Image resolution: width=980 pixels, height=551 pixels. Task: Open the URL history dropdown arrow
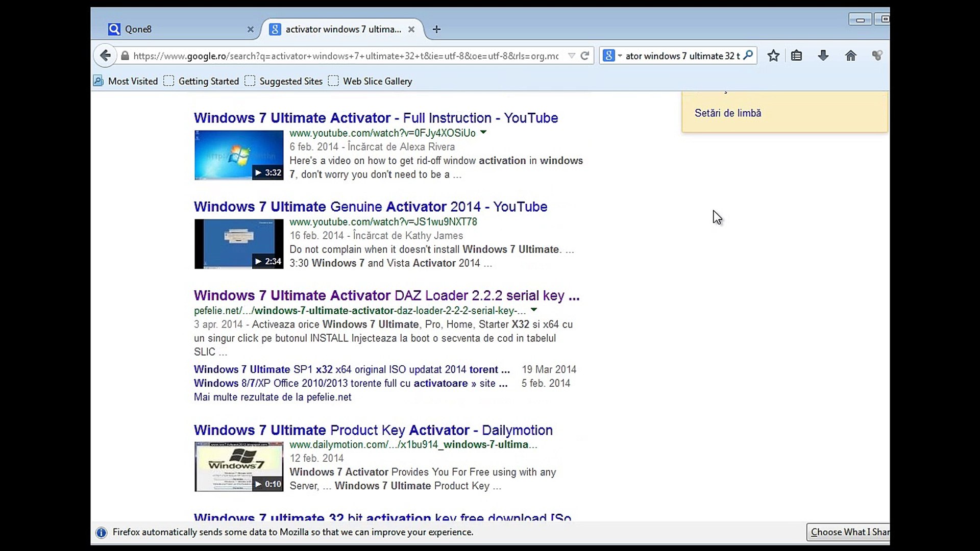pos(572,56)
